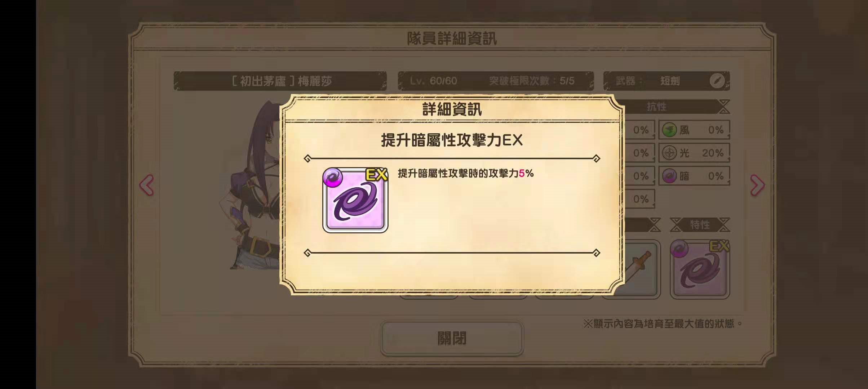The height and width of the screenshot is (389, 868).
Task: Select the dark element resistance icon
Action: [x=669, y=176]
